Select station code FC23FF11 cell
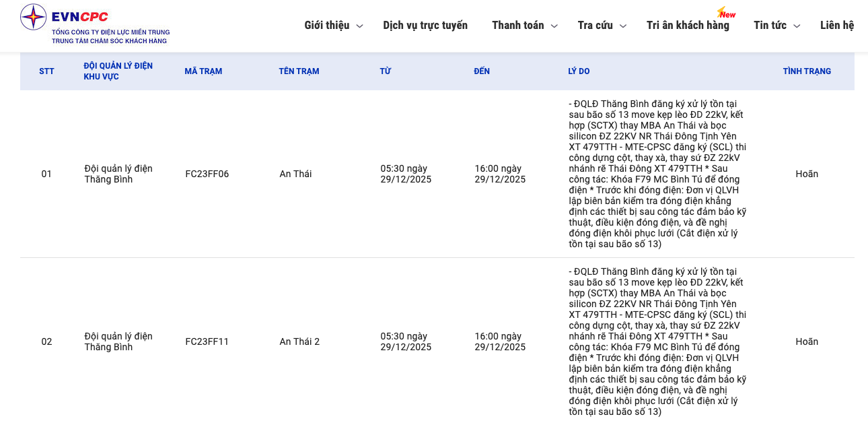Viewport: 868px width, 425px height. 207,341
